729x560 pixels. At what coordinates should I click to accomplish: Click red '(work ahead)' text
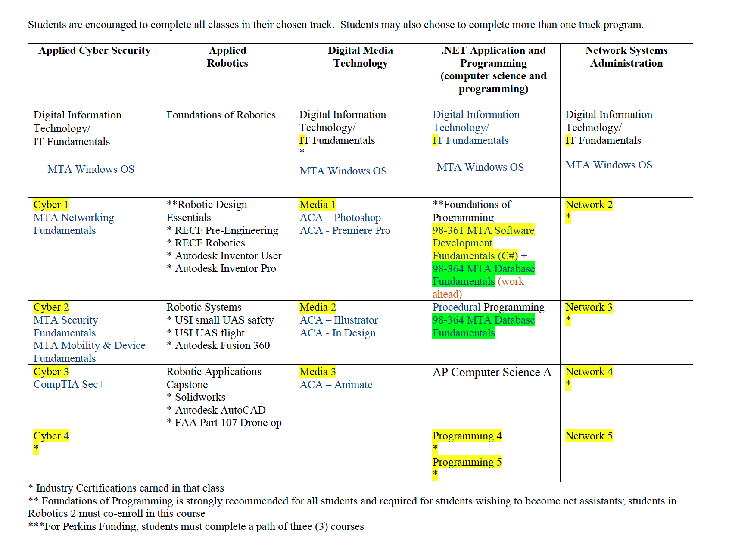coord(478,288)
